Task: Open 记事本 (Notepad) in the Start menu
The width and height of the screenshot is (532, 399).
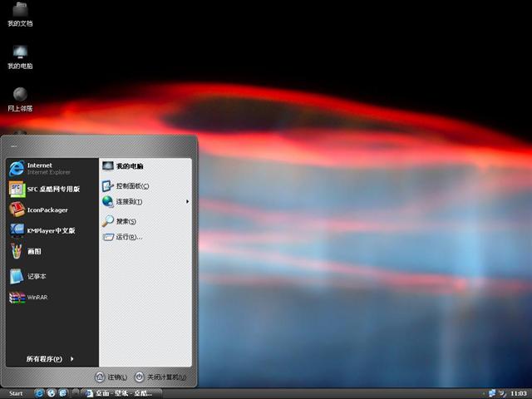Action: click(x=52, y=276)
